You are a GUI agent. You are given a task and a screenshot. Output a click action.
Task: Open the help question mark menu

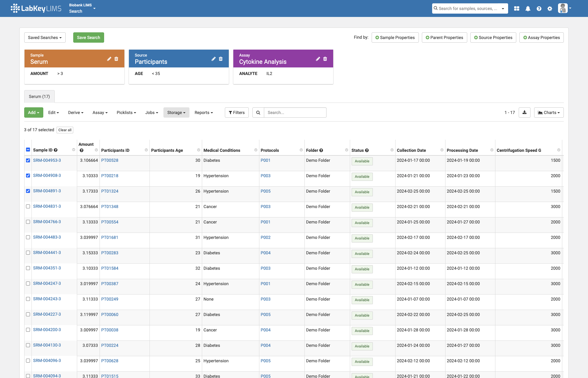539,8
